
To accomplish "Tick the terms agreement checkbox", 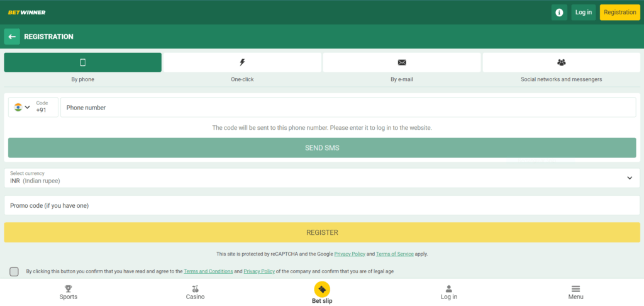I will 14,271.
